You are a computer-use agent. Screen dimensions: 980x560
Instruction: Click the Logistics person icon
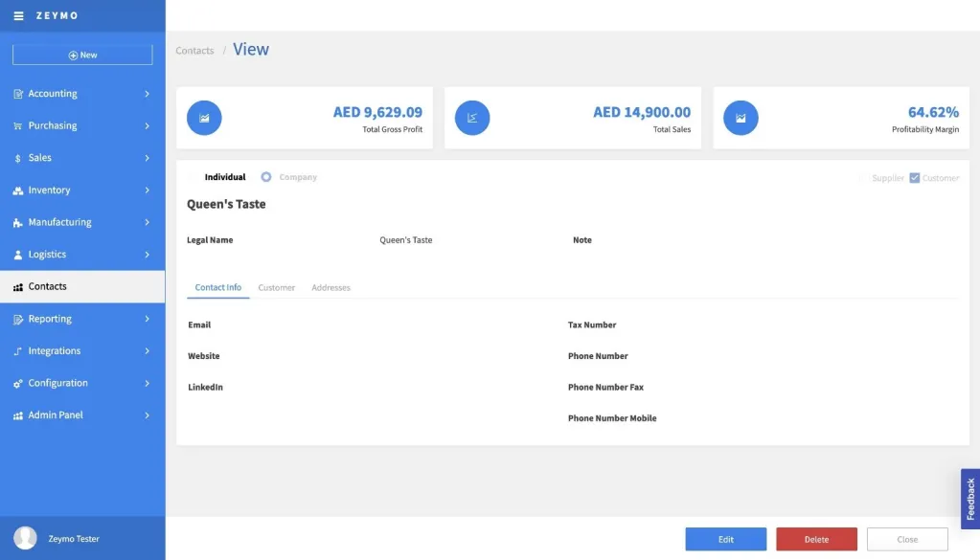[x=17, y=255]
